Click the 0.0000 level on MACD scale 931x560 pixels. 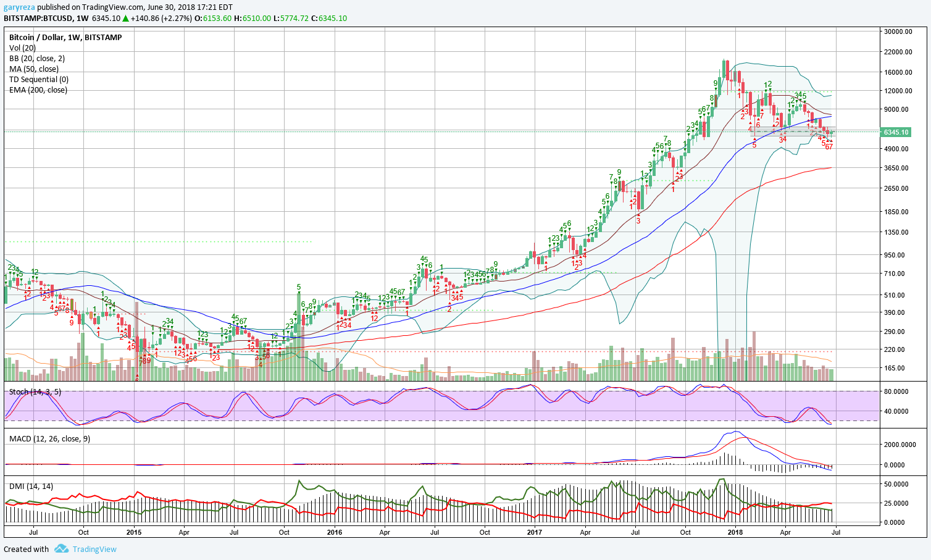click(895, 465)
